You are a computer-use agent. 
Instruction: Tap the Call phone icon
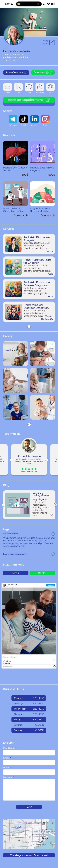click(18, 87)
